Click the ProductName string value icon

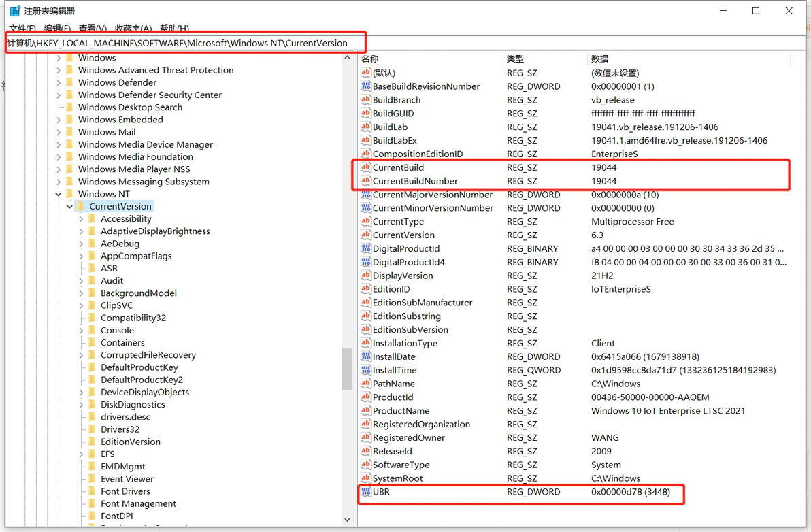tap(366, 410)
